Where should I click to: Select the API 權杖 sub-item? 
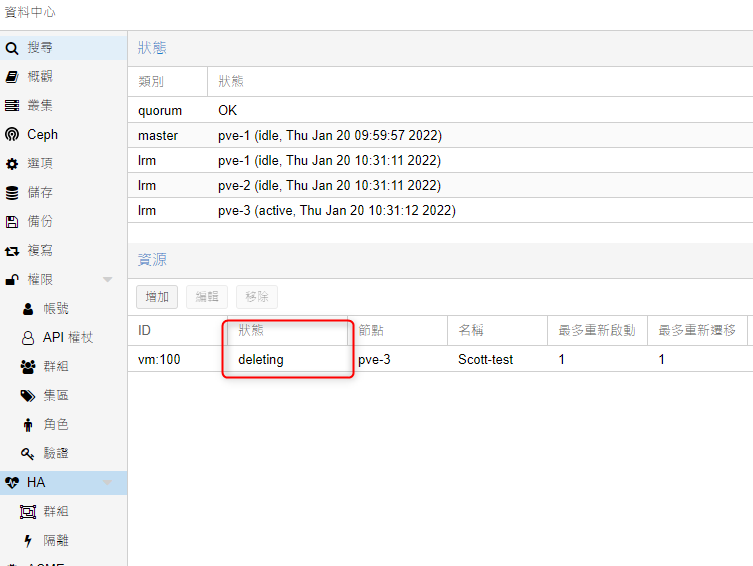pyautogui.click(x=63, y=337)
